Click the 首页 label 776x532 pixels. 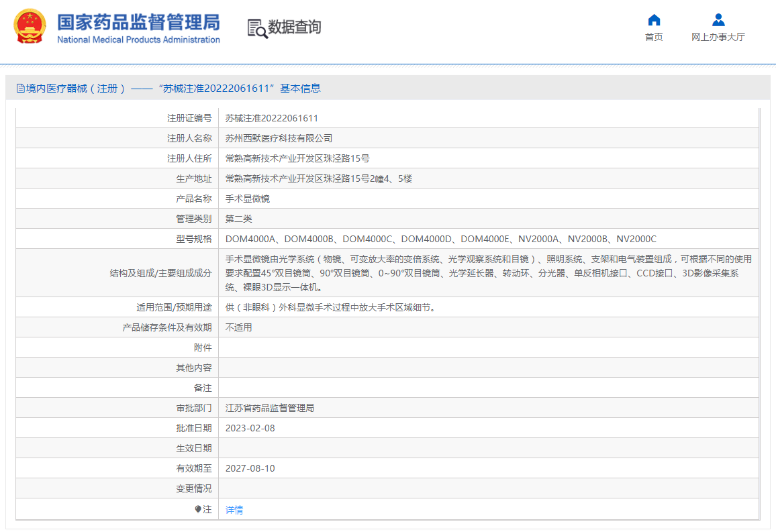click(x=654, y=37)
